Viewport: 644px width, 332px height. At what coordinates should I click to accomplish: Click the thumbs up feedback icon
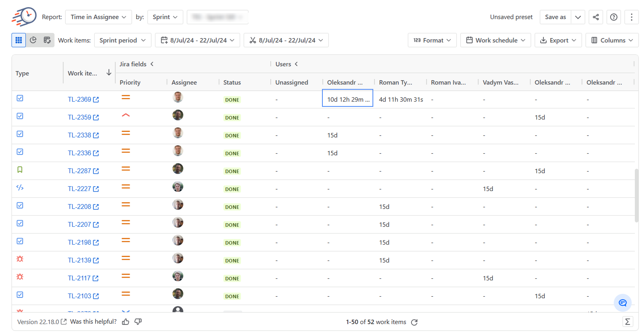126,322
